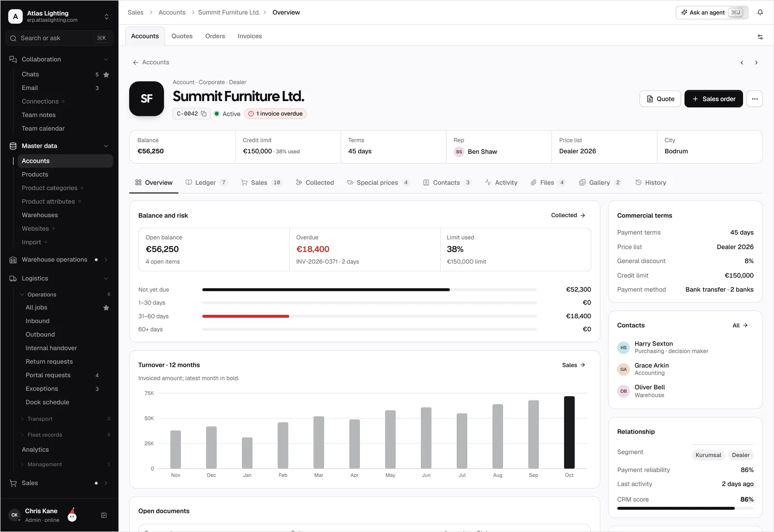Open the Ledger tab

click(207, 182)
